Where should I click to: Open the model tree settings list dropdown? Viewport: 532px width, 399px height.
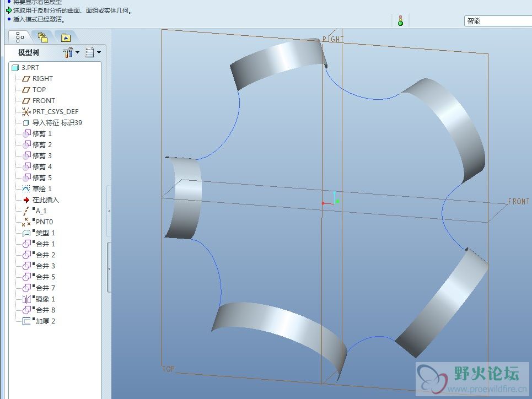[93, 52]
